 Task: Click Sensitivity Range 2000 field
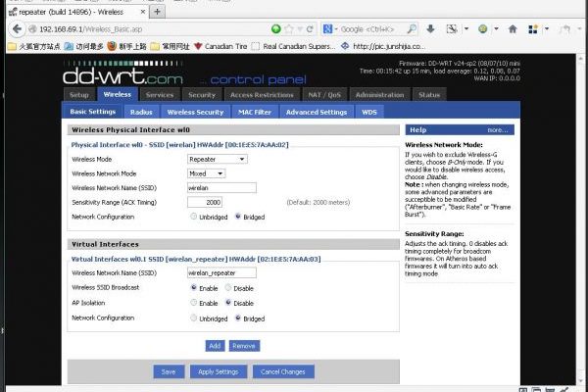(x=205, y=202)
